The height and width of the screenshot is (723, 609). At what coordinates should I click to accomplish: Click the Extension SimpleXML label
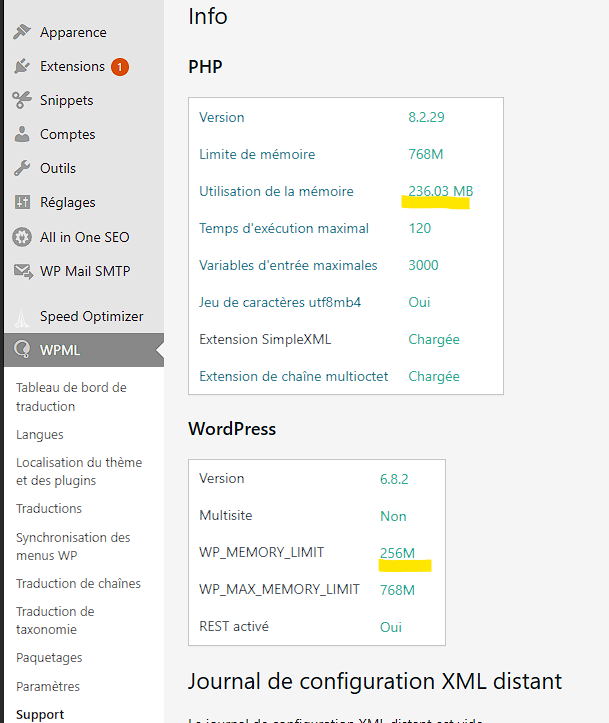265,339
